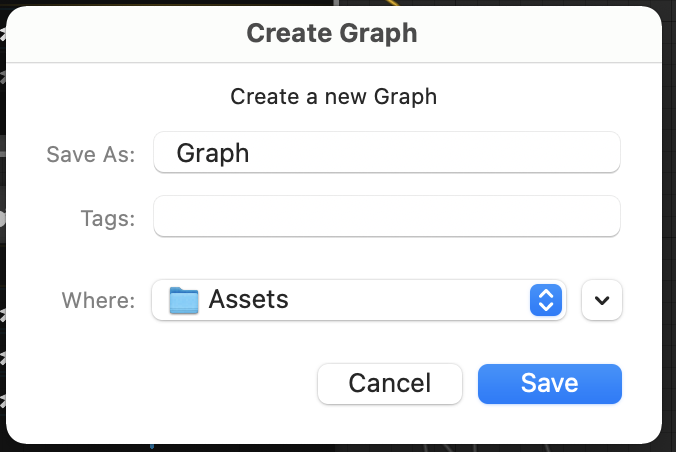Screen dimensions: 676x452
Task: Click the dark editor background below the dialog
Action: [x=400, y=447]
